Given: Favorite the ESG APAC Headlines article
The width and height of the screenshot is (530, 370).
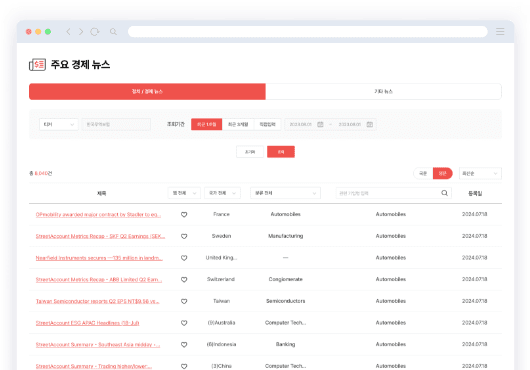Looking at the screenshot, I should pyautogui.click(x=184, y=323).
